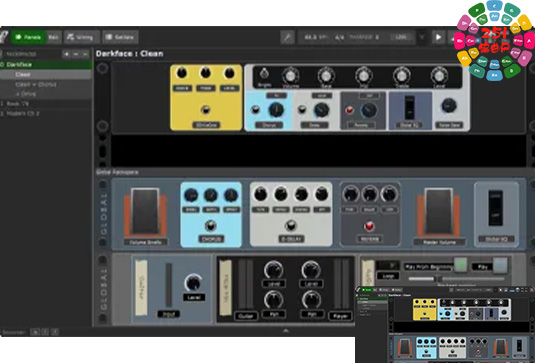535x363 pixels.
Task: Open the rackspace list more-options button
Action: click(85, 54)
